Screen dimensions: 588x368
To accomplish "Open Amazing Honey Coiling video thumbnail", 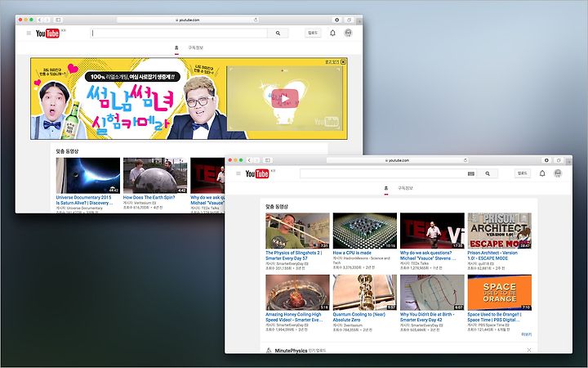I will (298, 293).
